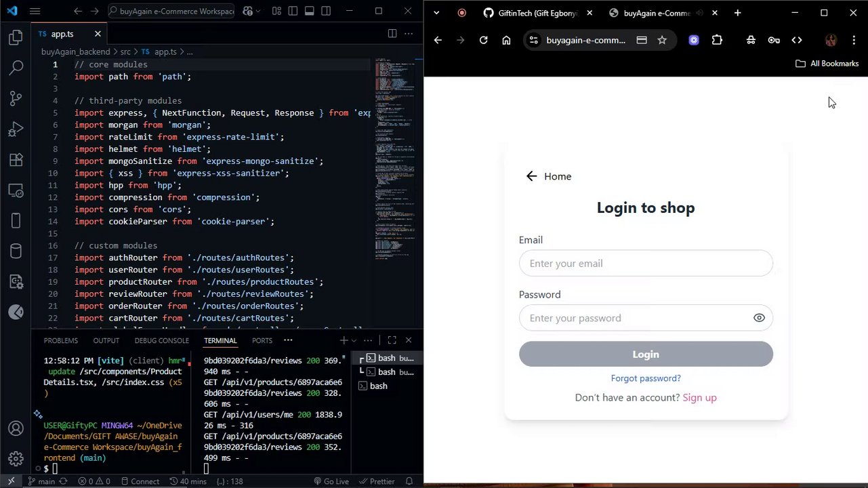Synchronize changes icon in status bar
The image size is (868, 488).
(x=64, y=481)
